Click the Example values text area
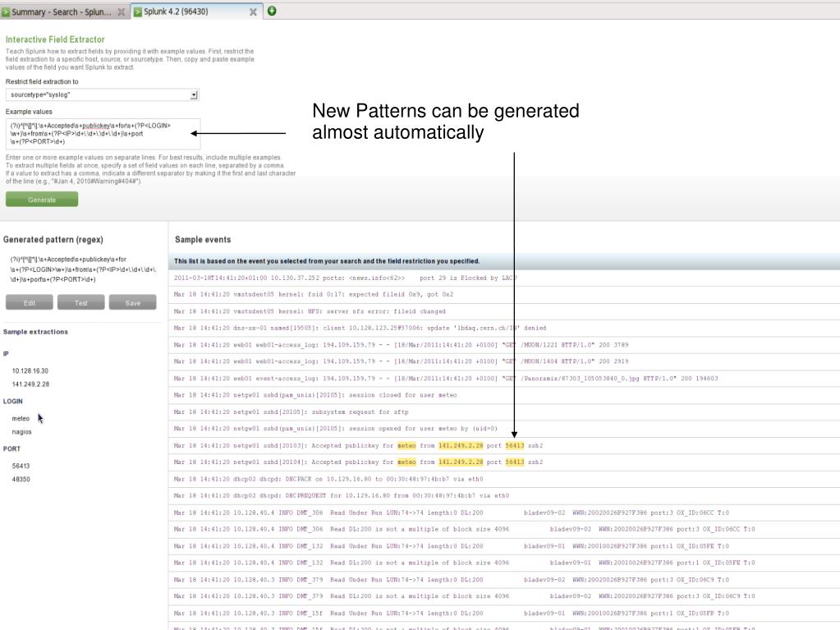840x630 pixels. [103, 133]
